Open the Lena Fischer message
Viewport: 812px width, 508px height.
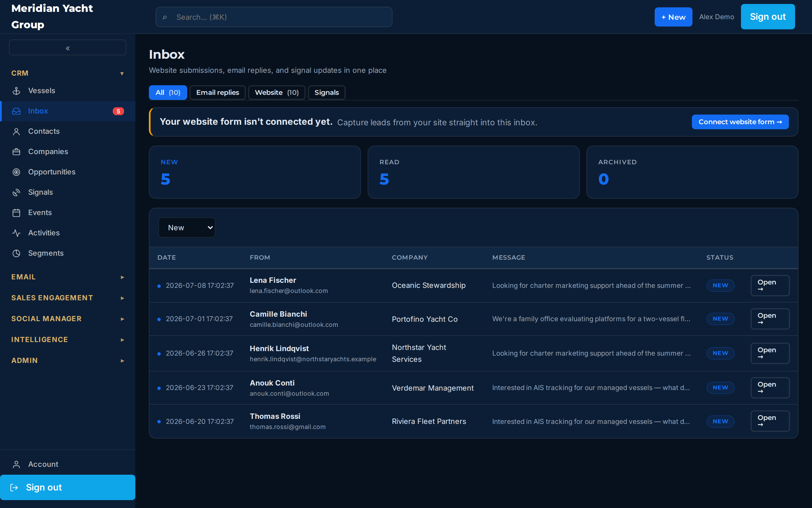770,286
